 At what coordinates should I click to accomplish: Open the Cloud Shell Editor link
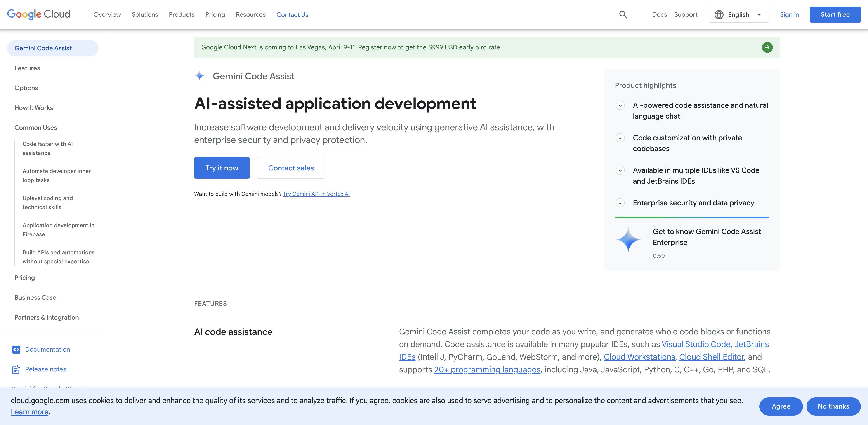[711, 357]
